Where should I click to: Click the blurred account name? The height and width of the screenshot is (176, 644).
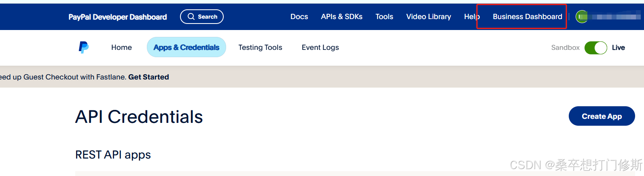615,17
